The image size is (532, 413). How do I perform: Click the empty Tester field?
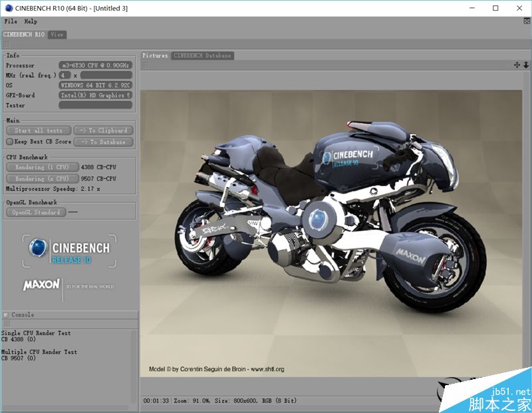click(x=95, y=105)
